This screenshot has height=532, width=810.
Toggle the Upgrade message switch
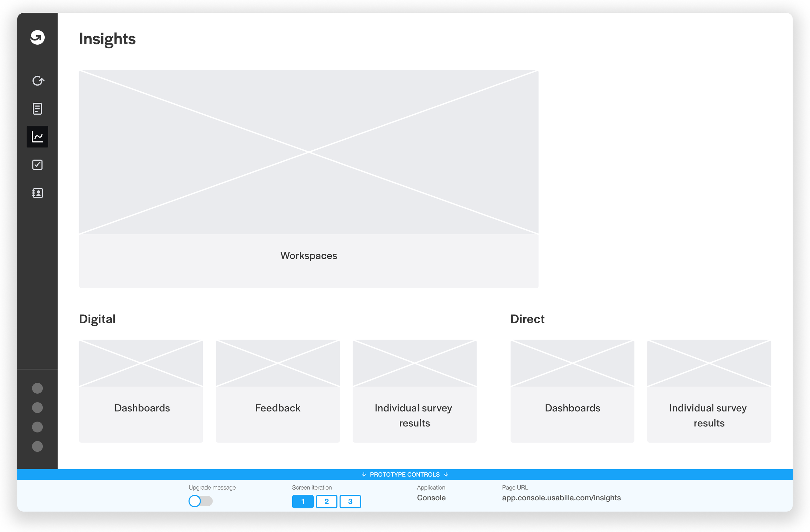(x=201, y=501)
